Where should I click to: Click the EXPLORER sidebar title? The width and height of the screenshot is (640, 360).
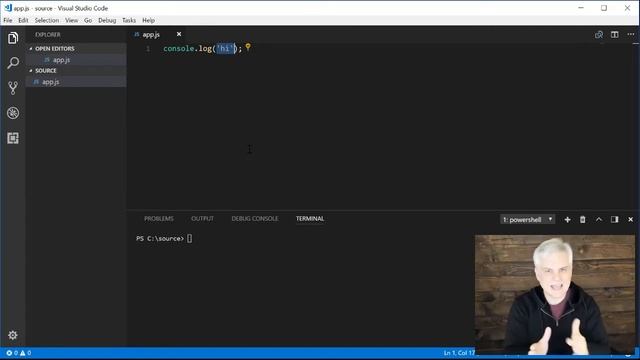(48, 35)
